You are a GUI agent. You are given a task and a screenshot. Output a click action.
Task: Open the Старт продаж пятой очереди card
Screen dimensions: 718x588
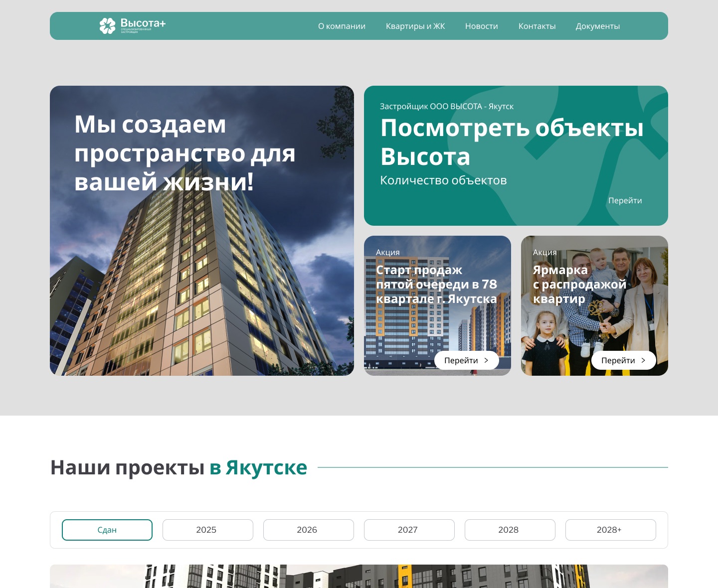click(437, 305)
